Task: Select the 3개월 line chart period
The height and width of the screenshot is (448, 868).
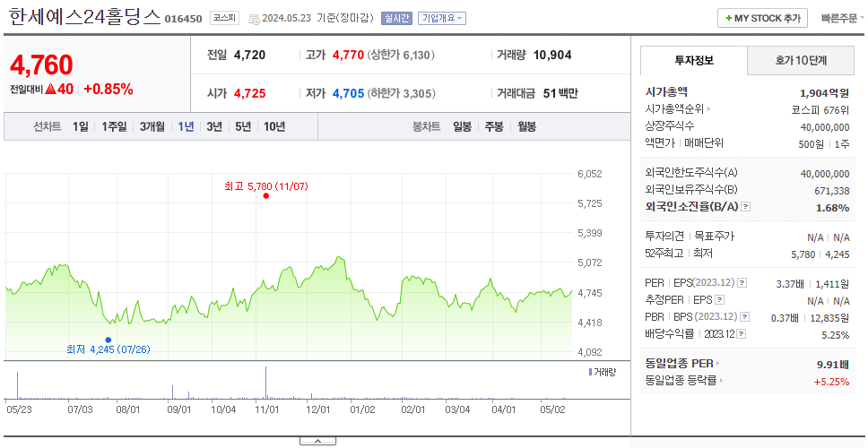Action: (x=152, y=126)
